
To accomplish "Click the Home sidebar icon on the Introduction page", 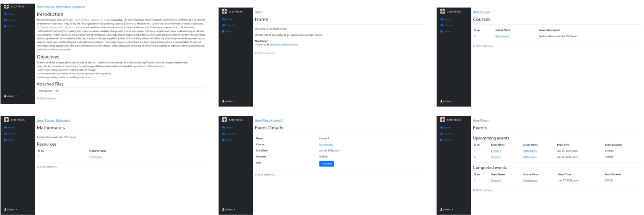I will pyautogui.click(x=5, y=14).
